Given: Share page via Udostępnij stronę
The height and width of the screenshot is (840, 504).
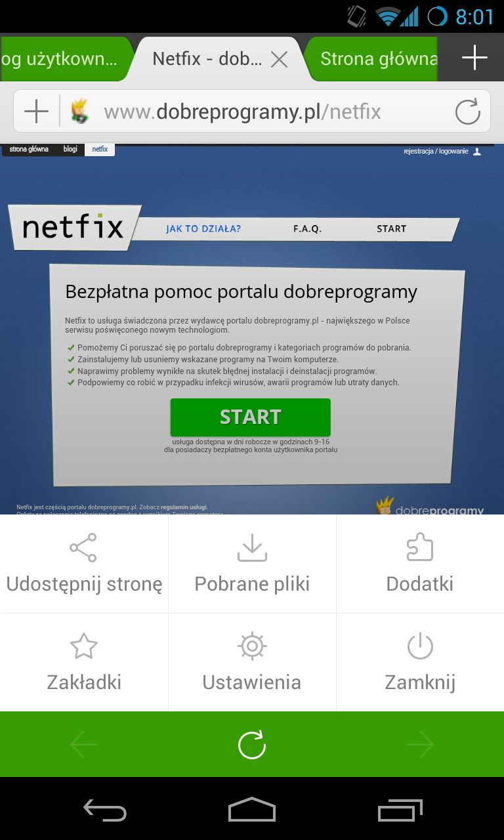Looking at the screenshot, I should pos(84,564).
